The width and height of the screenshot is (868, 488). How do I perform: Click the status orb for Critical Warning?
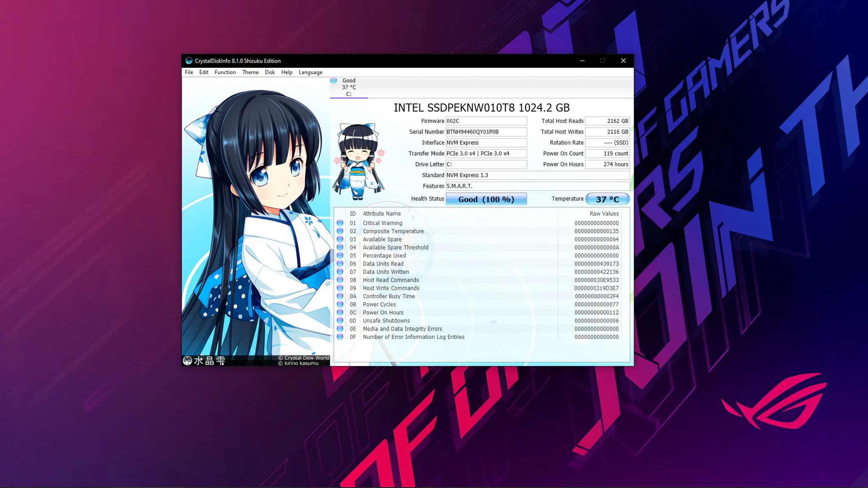(x=340, y=223)
